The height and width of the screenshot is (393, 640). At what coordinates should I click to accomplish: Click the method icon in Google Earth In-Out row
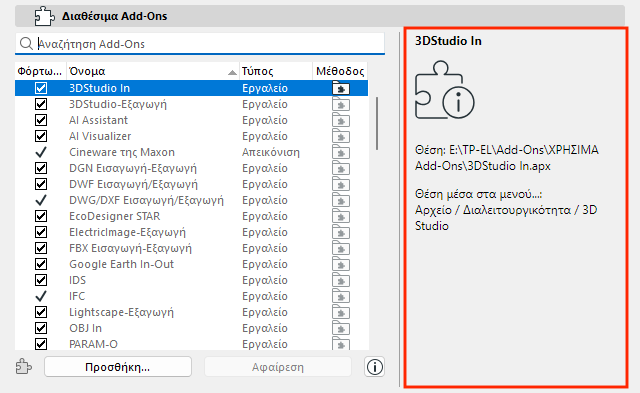(341, 264)
